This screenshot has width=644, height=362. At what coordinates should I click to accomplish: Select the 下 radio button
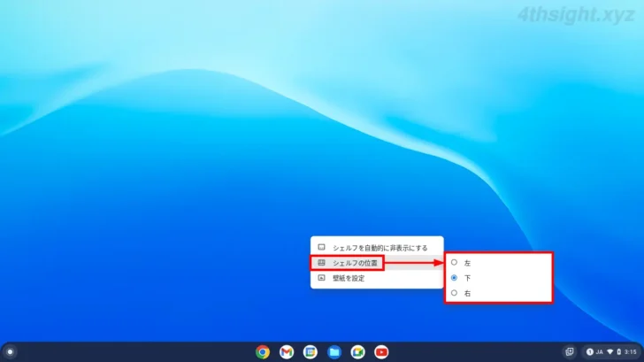[454, 278]
